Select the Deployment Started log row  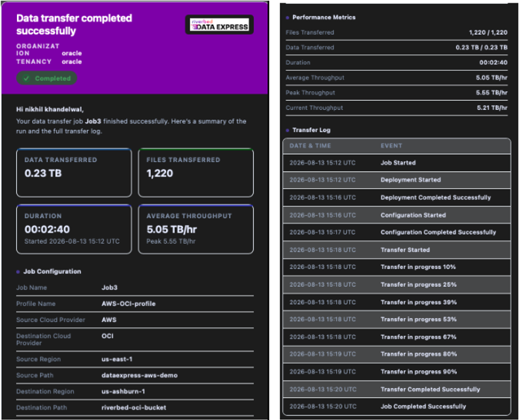tap(397, 180)
